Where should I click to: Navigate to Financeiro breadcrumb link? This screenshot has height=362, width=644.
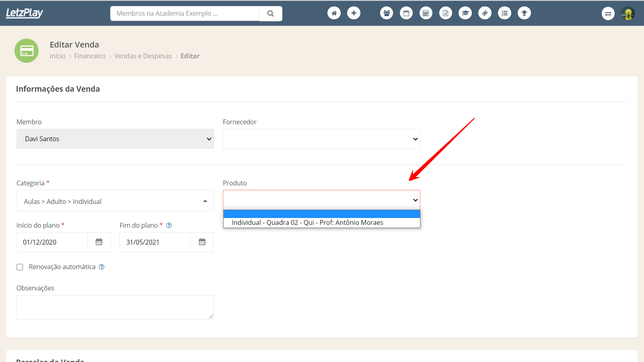tap(90, 56)
